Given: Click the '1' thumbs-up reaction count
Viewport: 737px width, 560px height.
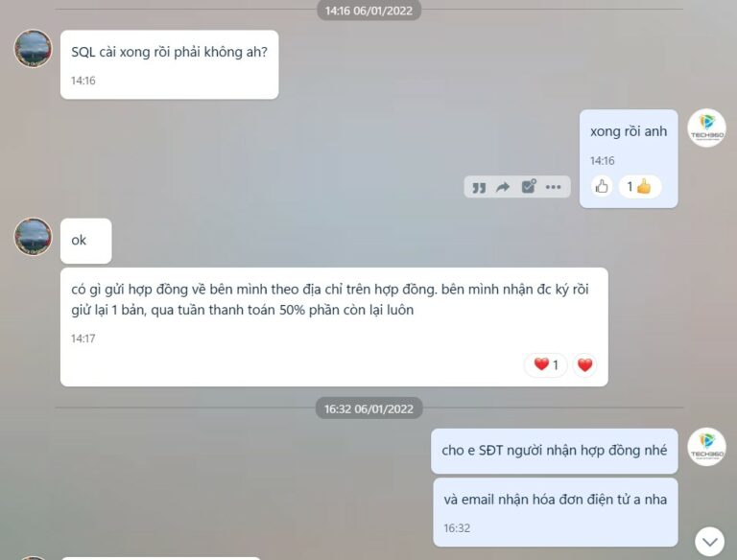Looking at the screenshot, I should pyautogui.click(x=640, y=187).
